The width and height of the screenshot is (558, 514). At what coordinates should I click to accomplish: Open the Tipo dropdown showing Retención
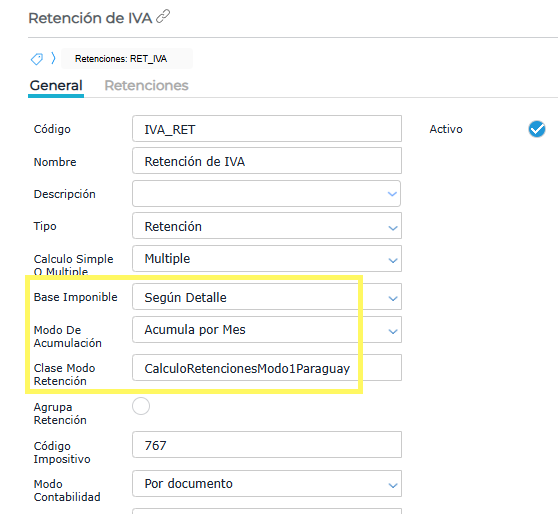267,226
